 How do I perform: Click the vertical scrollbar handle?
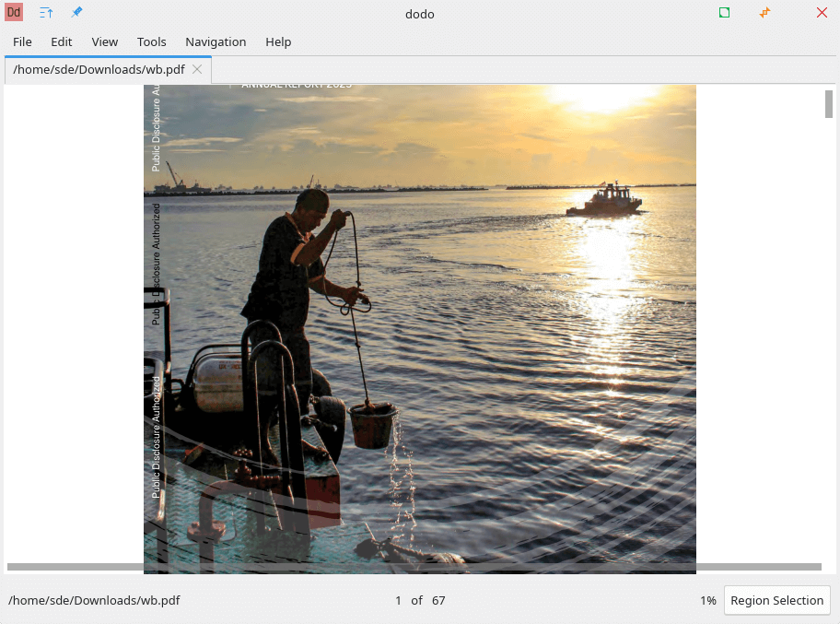click(829, 103)
